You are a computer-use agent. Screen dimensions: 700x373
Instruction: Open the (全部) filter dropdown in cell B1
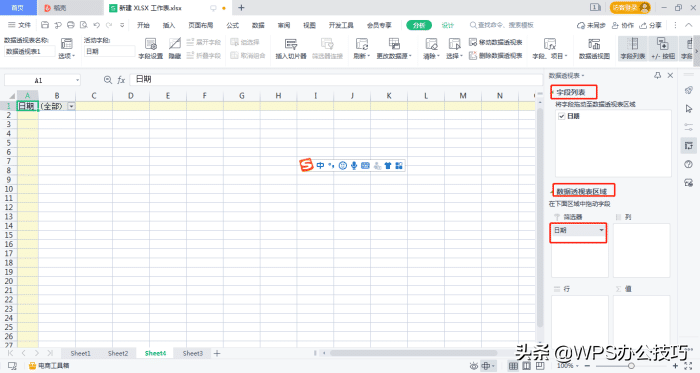(x=71, y=106)
